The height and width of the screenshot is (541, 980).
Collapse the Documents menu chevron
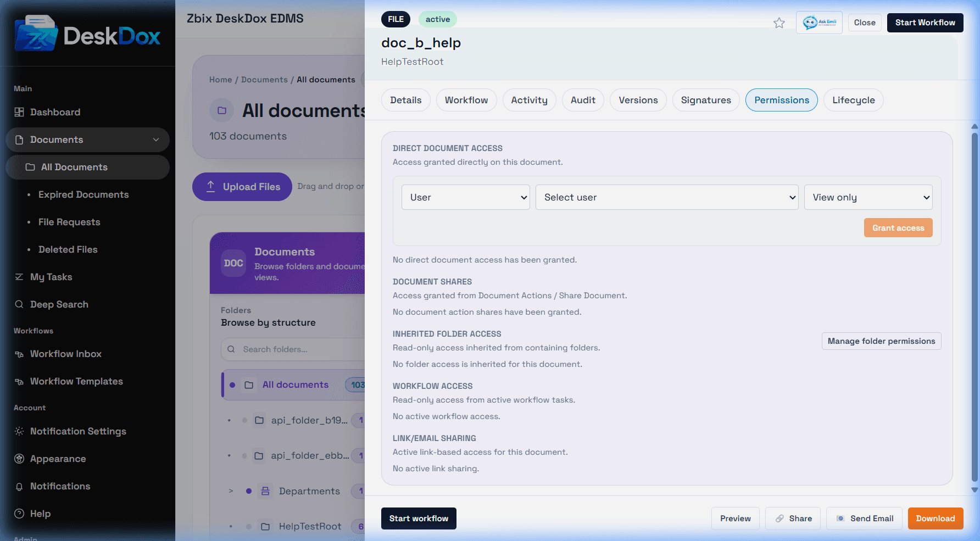tap(156, 140)
